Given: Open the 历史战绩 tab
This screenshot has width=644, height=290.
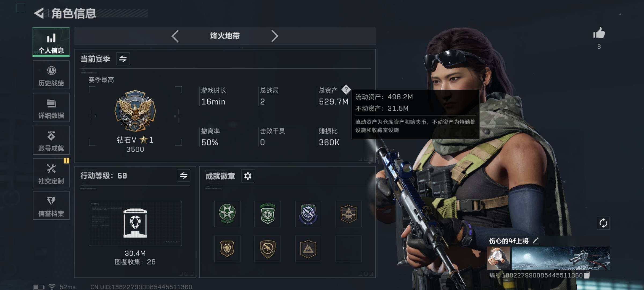Looking at the screenshot, I should 51,75.
